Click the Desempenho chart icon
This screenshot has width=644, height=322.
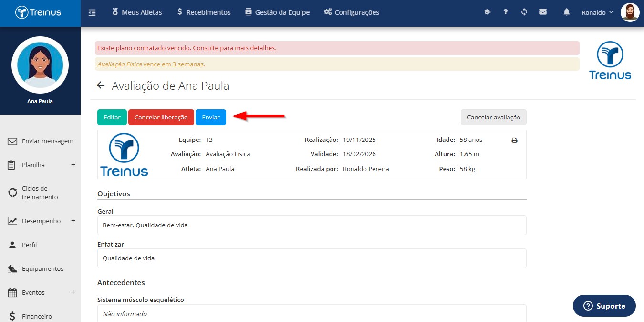point(12,221)
